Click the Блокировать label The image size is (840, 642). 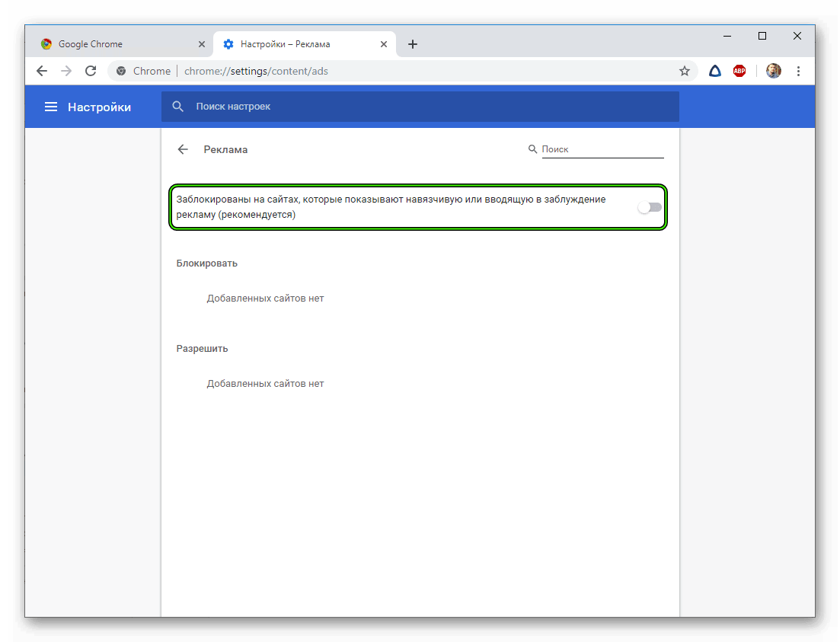coord(207,264)
